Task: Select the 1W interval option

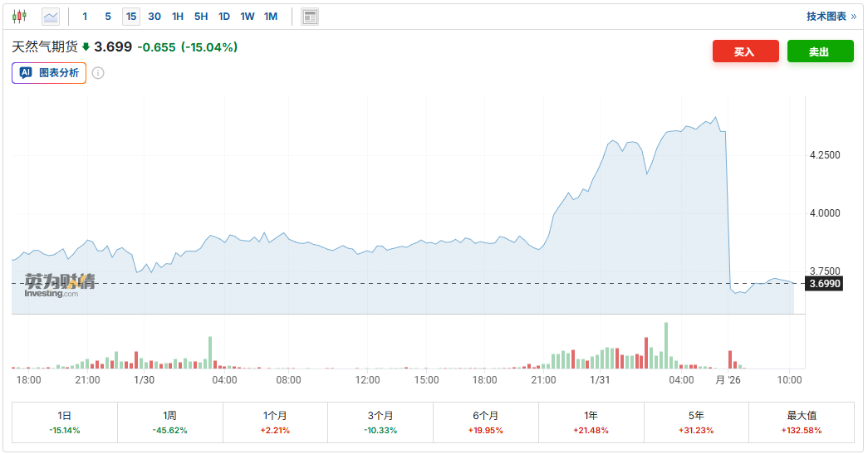Action: (x=248, y=17)
